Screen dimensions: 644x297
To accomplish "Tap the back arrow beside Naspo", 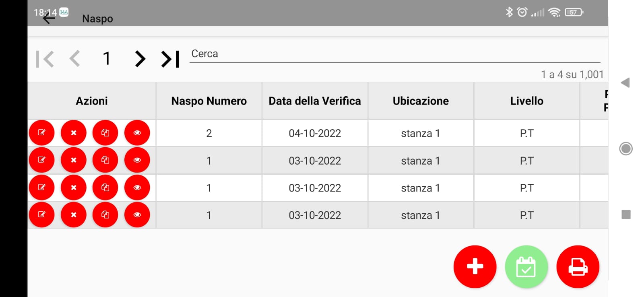I will point(49,18).
